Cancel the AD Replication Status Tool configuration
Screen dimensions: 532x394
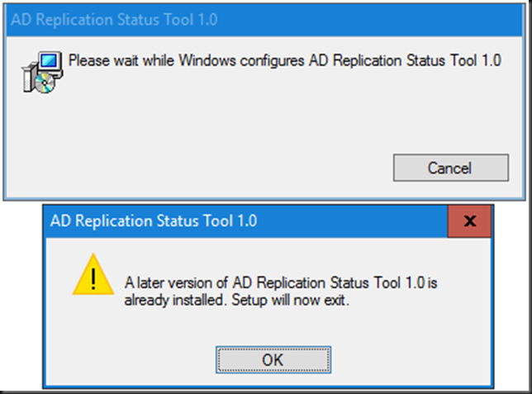pos(450,168)
